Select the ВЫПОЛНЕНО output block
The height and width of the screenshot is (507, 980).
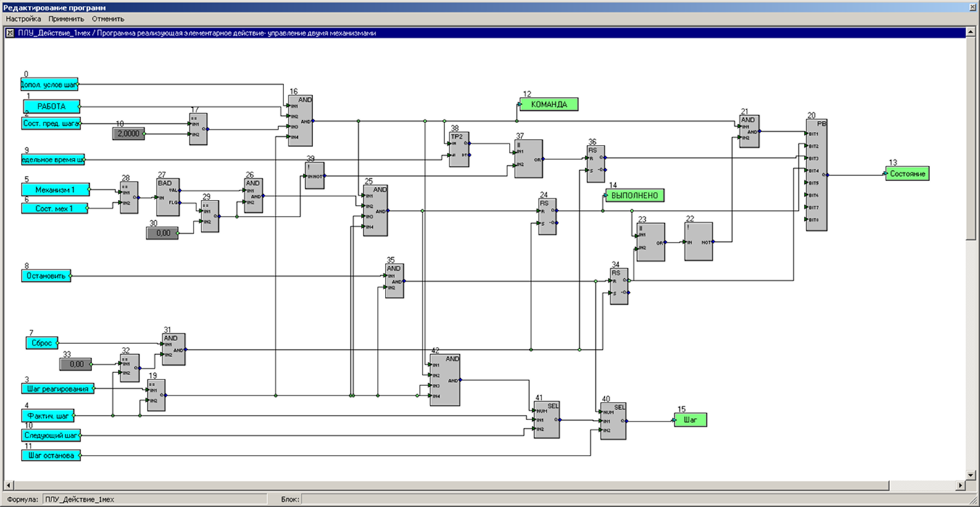tap(634, 196)
